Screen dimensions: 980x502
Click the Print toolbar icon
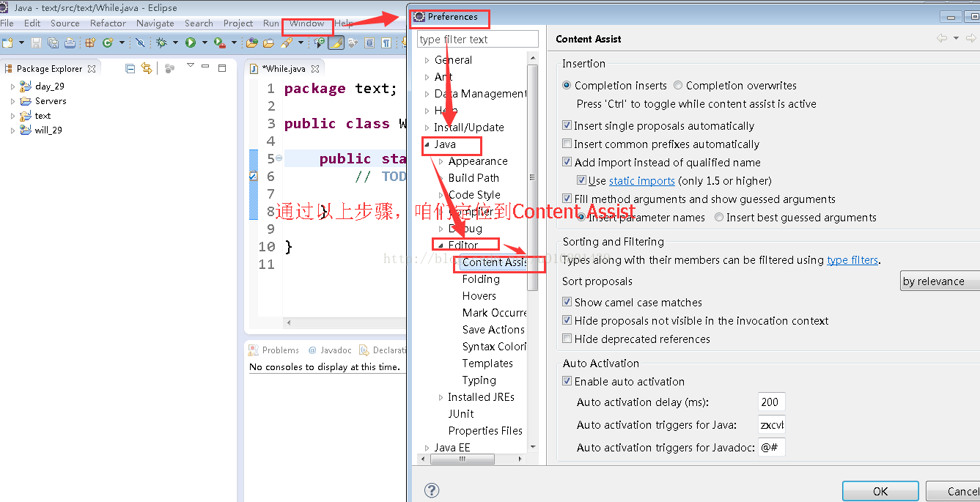pyautogui.click(x=70, y=43)
